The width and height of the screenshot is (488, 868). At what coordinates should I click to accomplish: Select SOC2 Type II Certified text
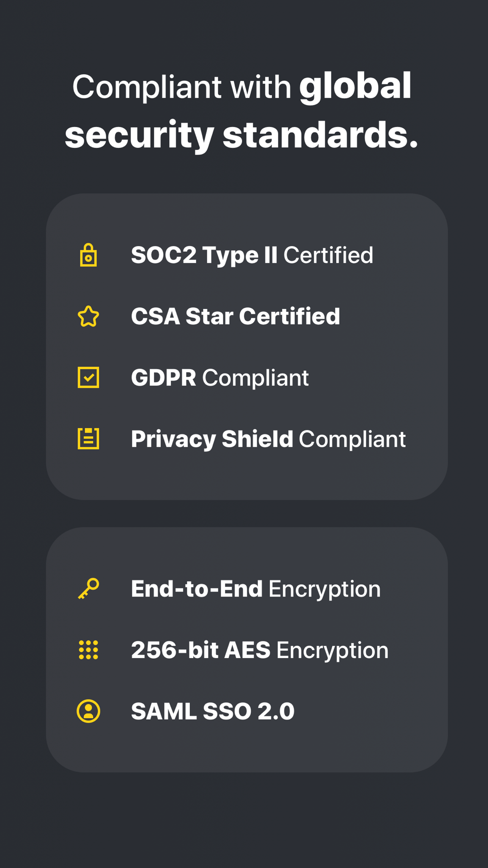point(252,255)
